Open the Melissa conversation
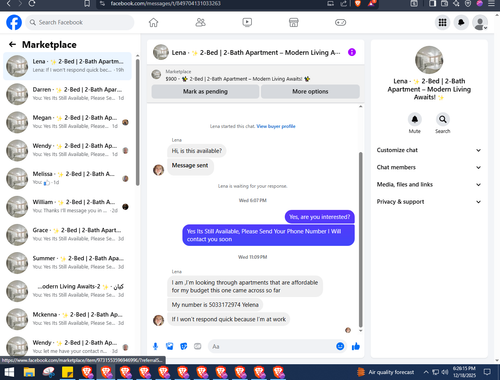This screenshot has width=500, height=380. pos(67,178)
